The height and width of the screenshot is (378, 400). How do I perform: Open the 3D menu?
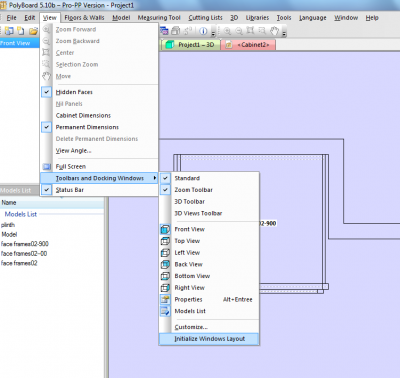234,18
